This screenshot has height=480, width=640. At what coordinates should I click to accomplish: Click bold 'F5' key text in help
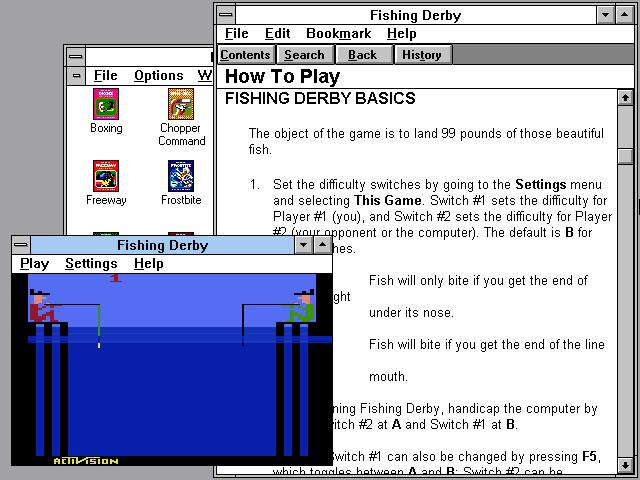[x=589, y=456]
